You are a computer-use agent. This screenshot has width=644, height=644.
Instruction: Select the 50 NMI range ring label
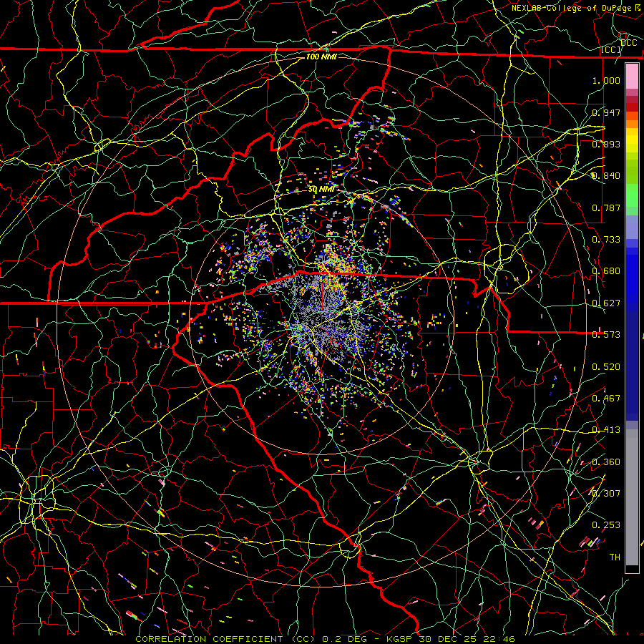pyautogui.click(x=321, y=189)
